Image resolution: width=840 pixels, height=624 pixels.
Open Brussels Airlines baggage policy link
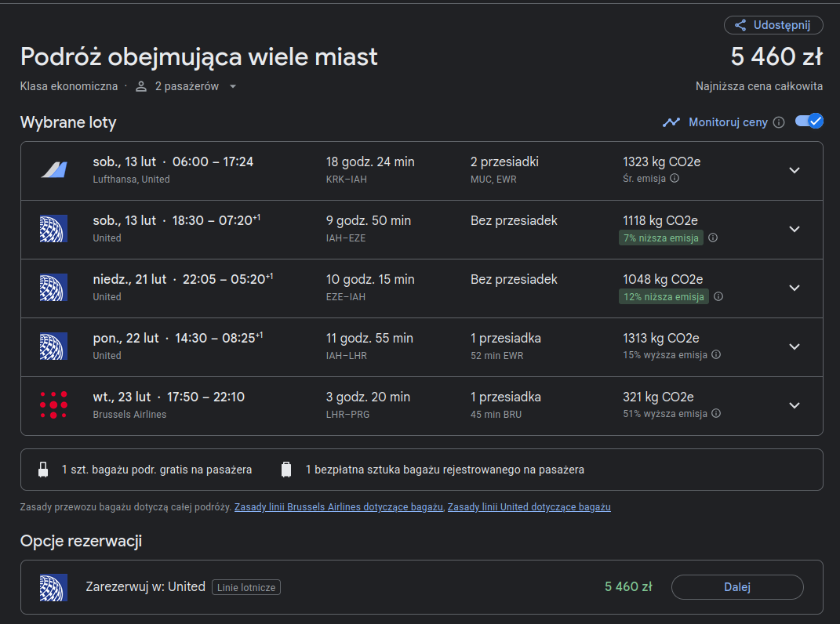click(x=339, y=506)
